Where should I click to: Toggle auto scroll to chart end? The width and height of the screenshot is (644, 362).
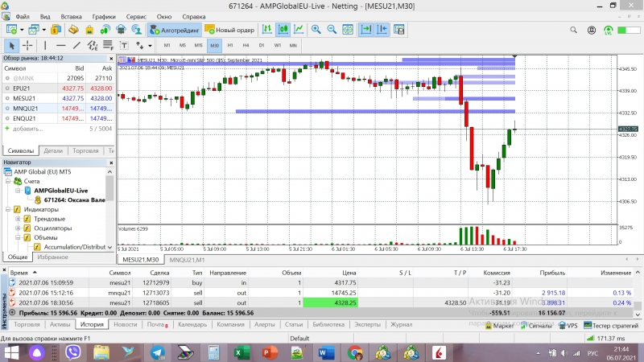(x=366, y=30)
